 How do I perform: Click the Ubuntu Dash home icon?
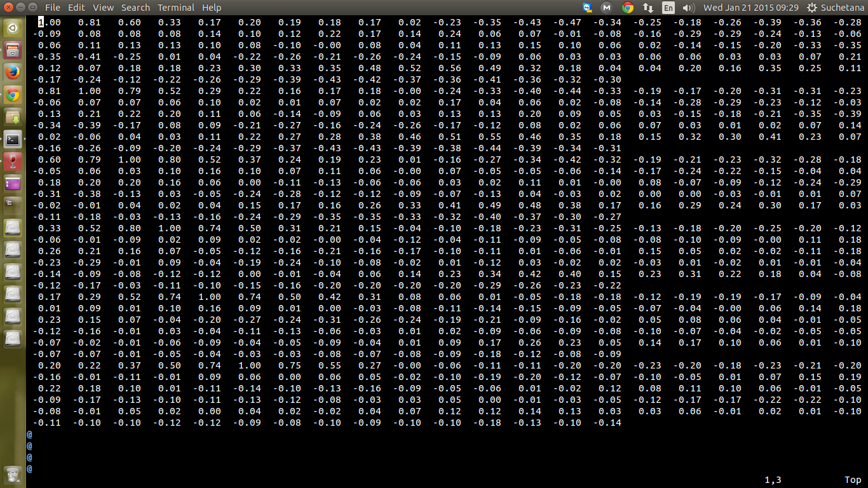click(13, 28)
